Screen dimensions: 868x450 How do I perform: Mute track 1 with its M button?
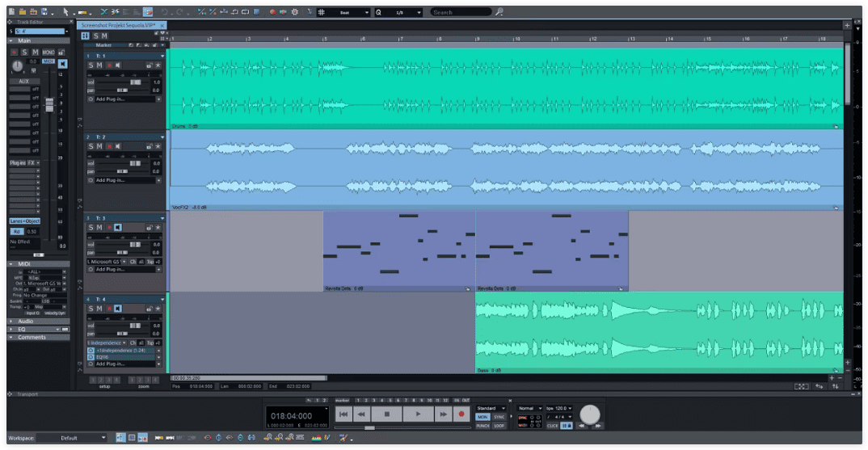point(99,65)
